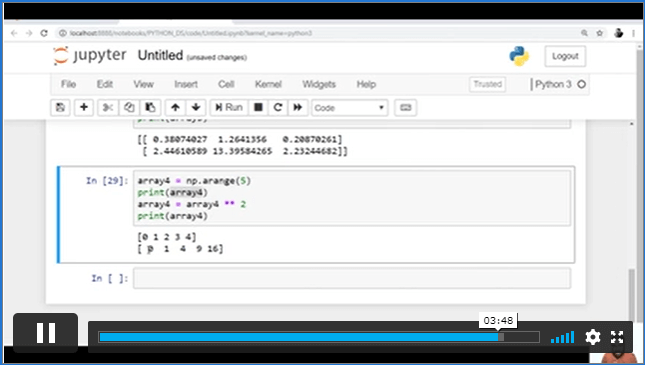Screen dimensions: 645x365
Task: Run the selected cell
Action: pyautogui.click(x=229, y=108)
